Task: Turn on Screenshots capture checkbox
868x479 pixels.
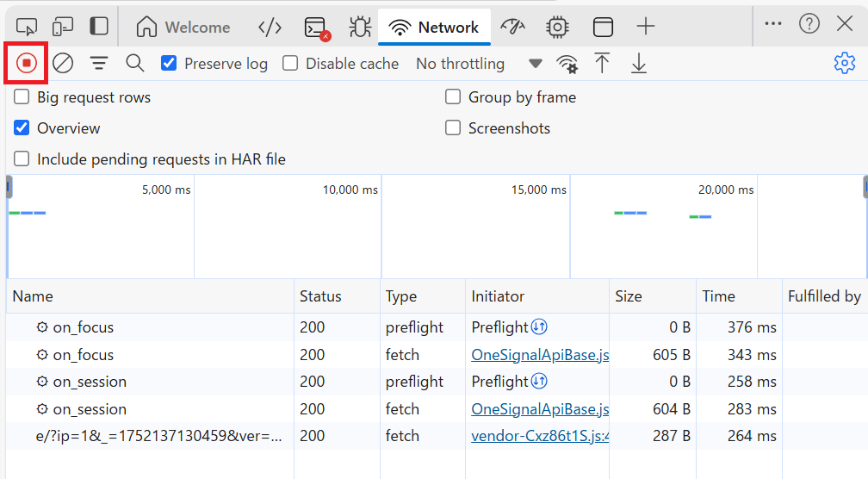Action: click(x=453, y=128)
